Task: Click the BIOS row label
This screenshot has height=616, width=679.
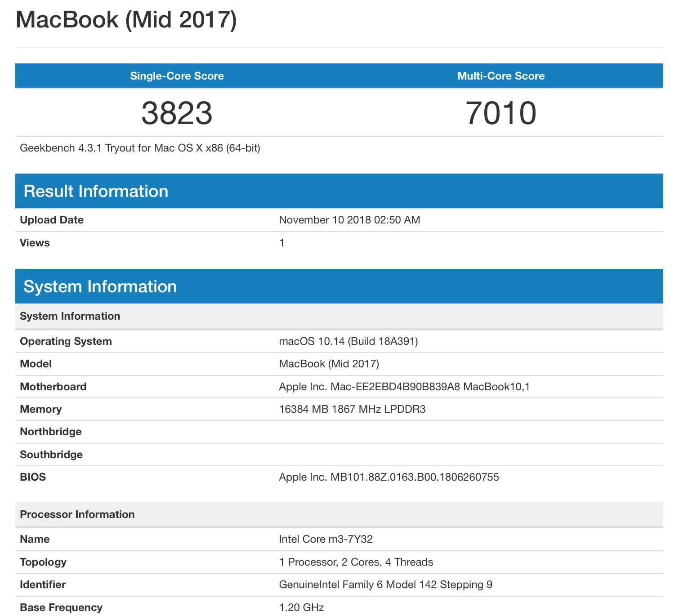Action: 33,477
